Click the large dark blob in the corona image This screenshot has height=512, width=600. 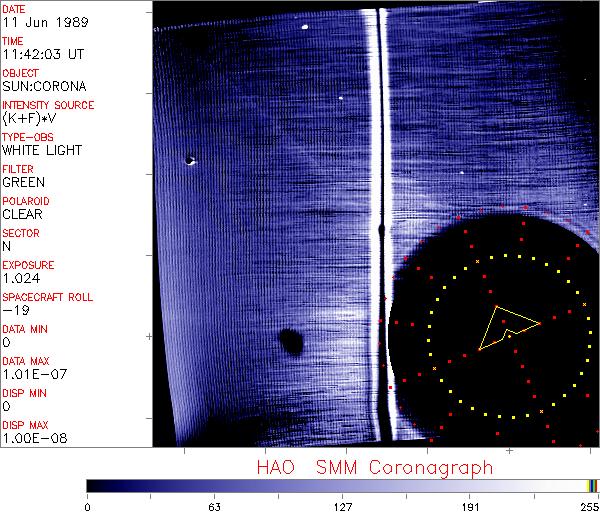tap(290, 342)
